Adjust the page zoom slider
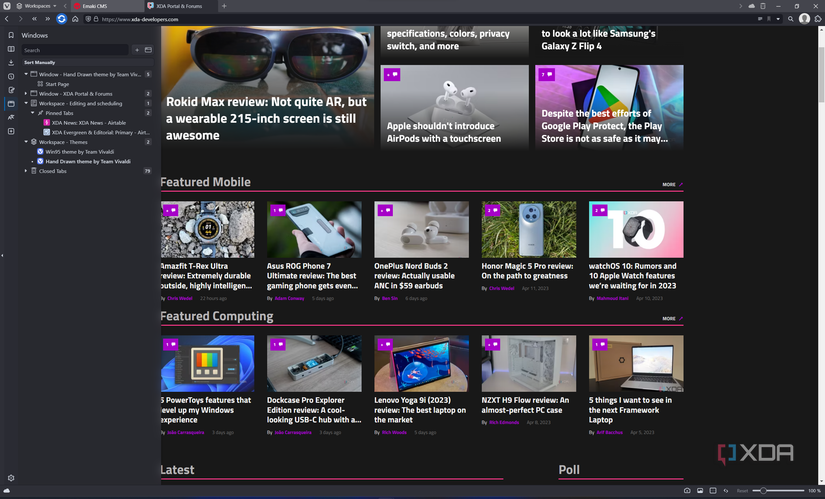The height and width of the screenshot is (499, 825). 779,491
